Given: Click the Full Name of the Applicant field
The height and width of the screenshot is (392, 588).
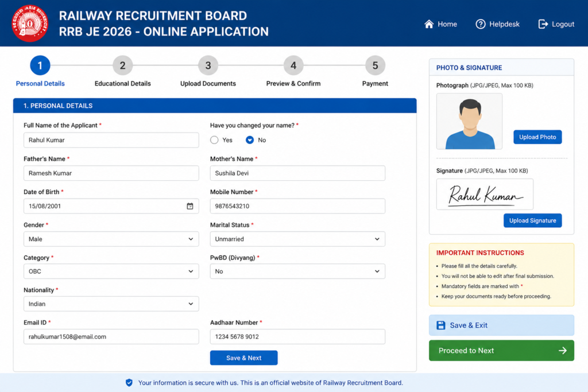Looking at the screenshot, I should coord(111,140).
